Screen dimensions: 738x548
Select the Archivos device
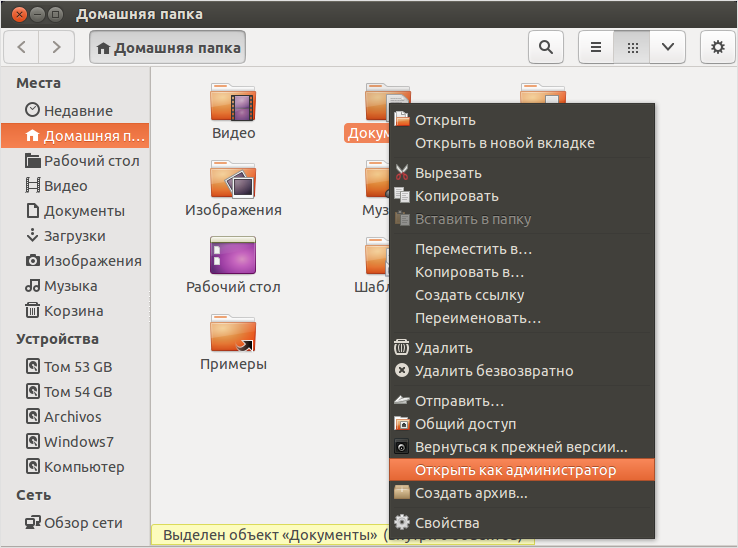coord(75,417)
